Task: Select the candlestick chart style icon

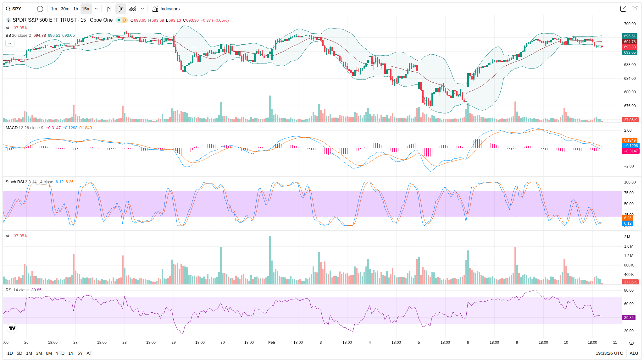Action: pyautogui.click(x=121, y=9)
